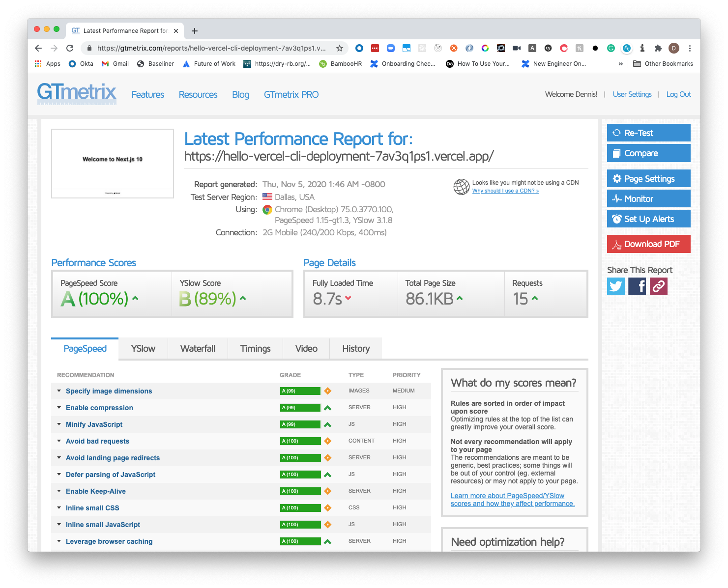Copy report link using chain icon

[x=659, y=286]
